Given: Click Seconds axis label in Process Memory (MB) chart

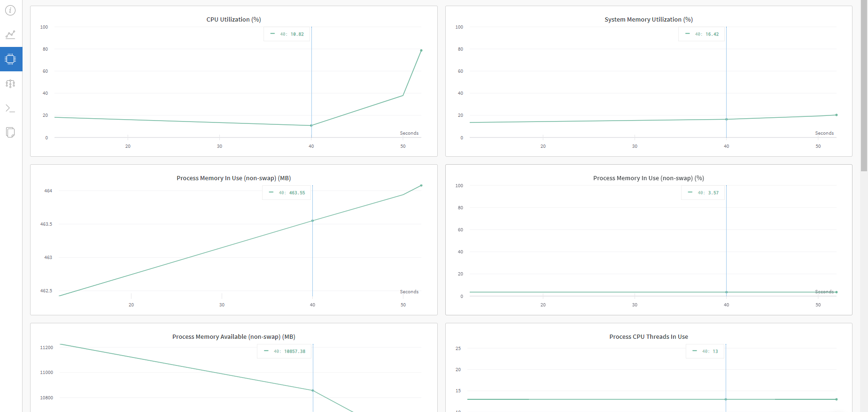Looking at the screenshot, I should 409,292.
